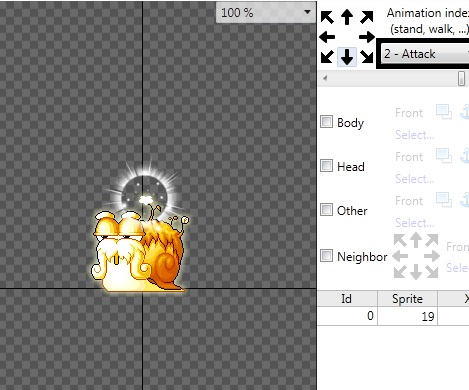Click the slider's left scroll arrow
This screenshot has height=390, width=469.
[x=325, y=79]
